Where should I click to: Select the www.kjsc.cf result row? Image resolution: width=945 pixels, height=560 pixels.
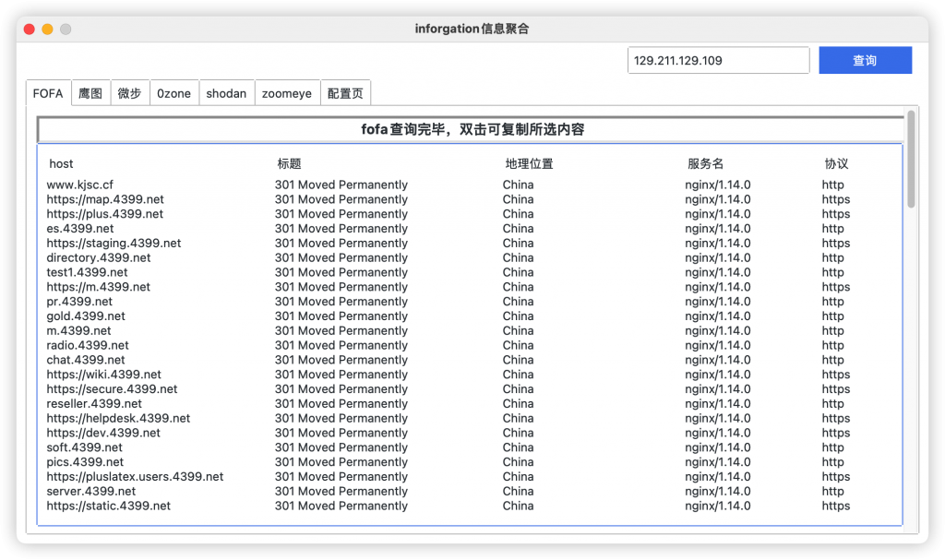pyautogui.click(x=79, y=185)
